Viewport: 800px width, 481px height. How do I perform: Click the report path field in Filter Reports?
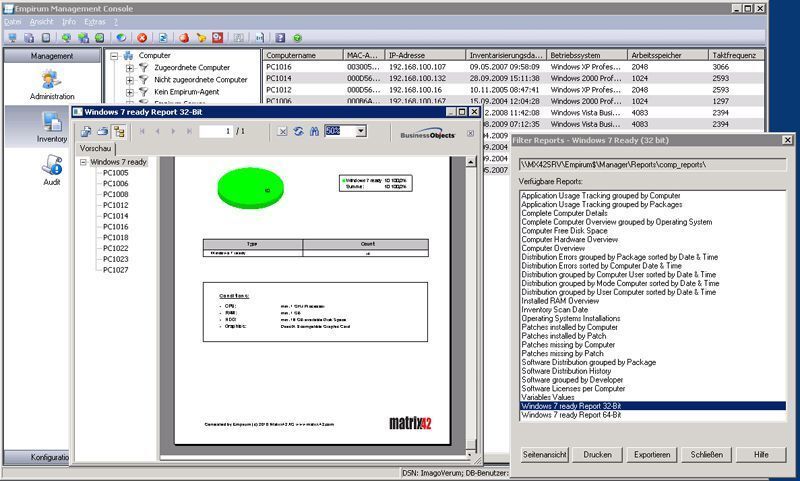tap(653, 164)
